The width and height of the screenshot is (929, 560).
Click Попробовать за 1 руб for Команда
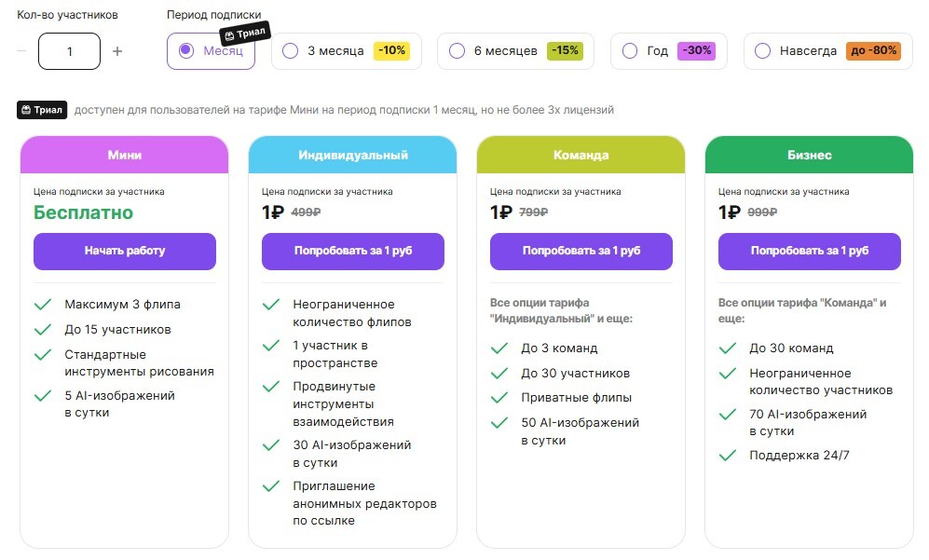[x=581, y=252]
